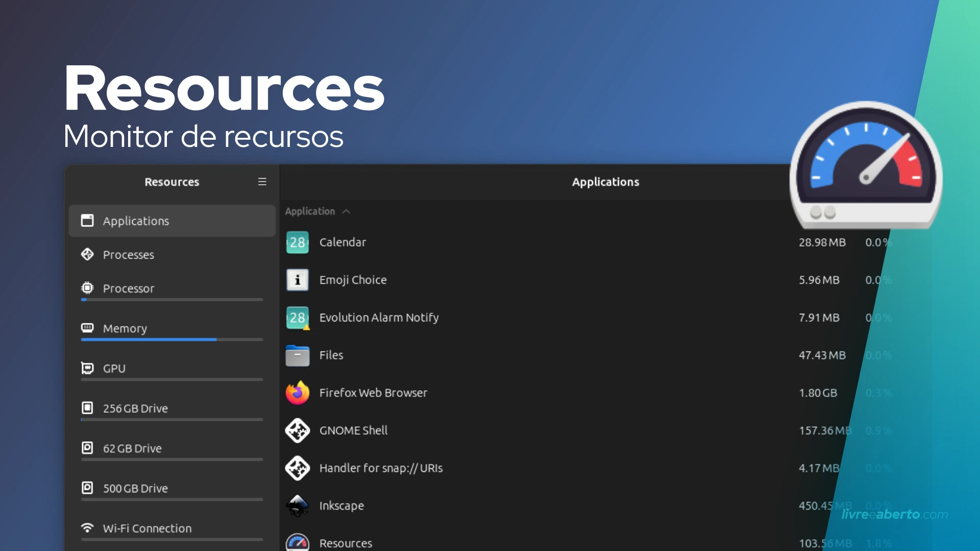
Task: Click the GPU sidebar icon
Action: tap(87, 368)
